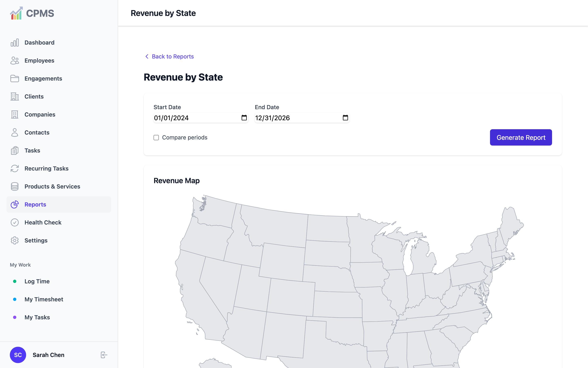Open the Settings menu item
The width and height of the screenshot is (588, 368).
coord(59,240)
